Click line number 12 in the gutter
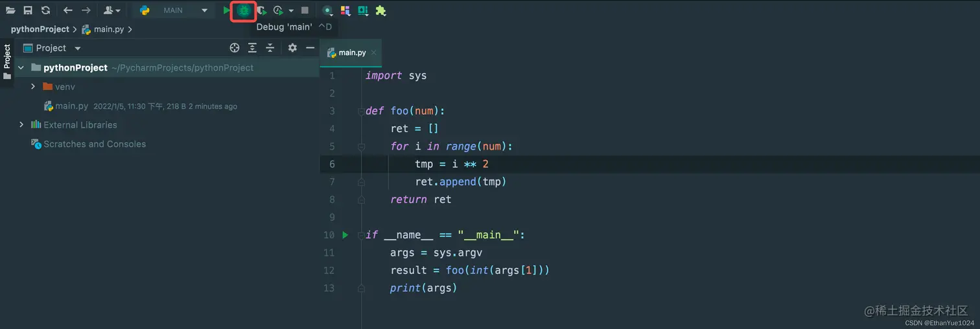 (x=329, y=270)
